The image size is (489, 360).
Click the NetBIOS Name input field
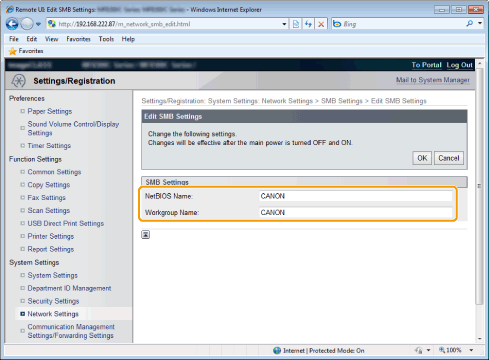[x=355, y=196]
